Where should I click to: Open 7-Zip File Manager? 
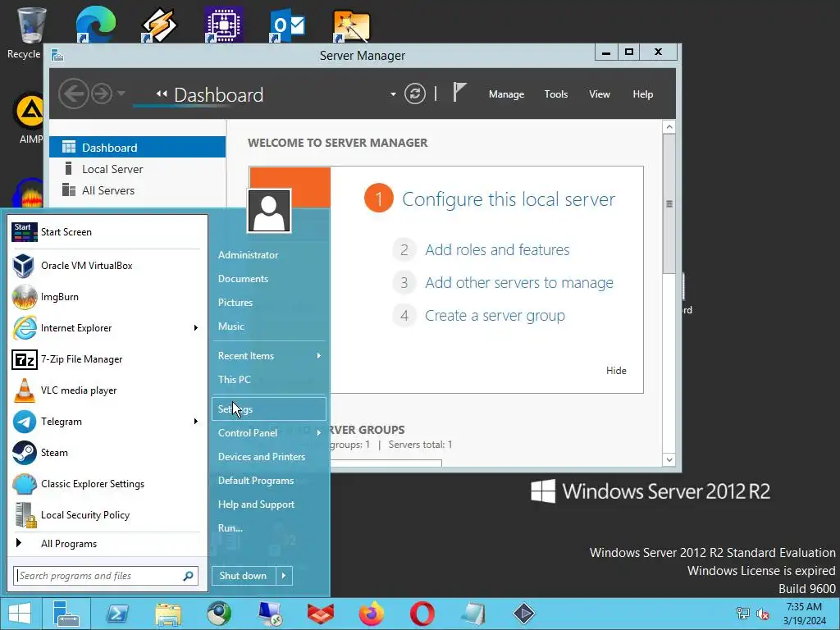(107, 359)
